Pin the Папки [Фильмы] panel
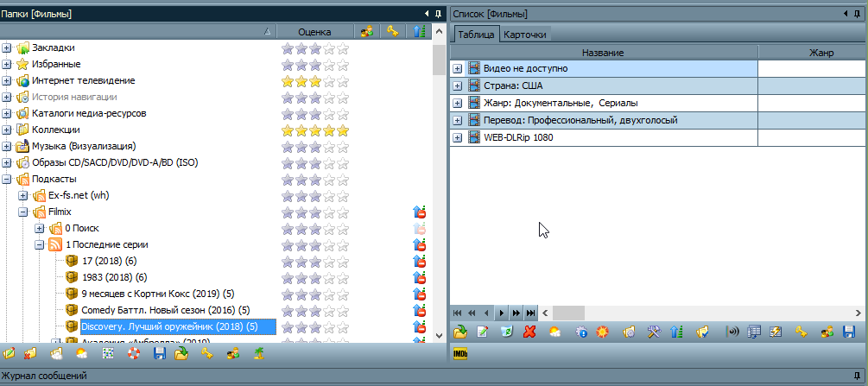This screenshot has width=868, height=386. [439, 14]
